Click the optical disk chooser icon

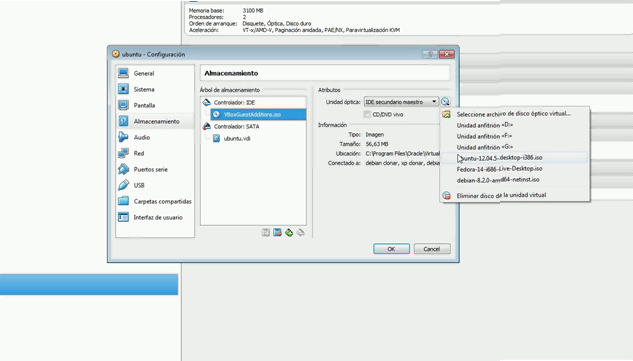pos(445,102)
